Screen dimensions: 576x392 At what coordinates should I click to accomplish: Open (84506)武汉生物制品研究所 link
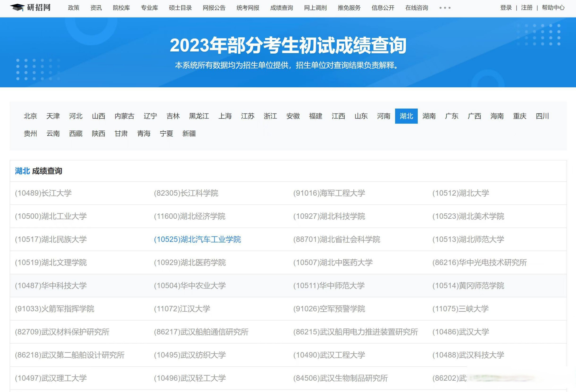point(340,378)
